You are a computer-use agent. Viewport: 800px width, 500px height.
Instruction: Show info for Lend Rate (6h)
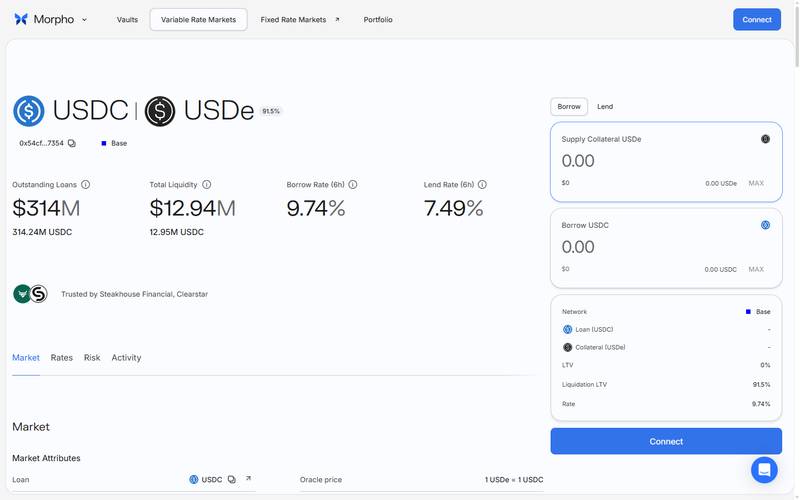[x=482, y=185]
